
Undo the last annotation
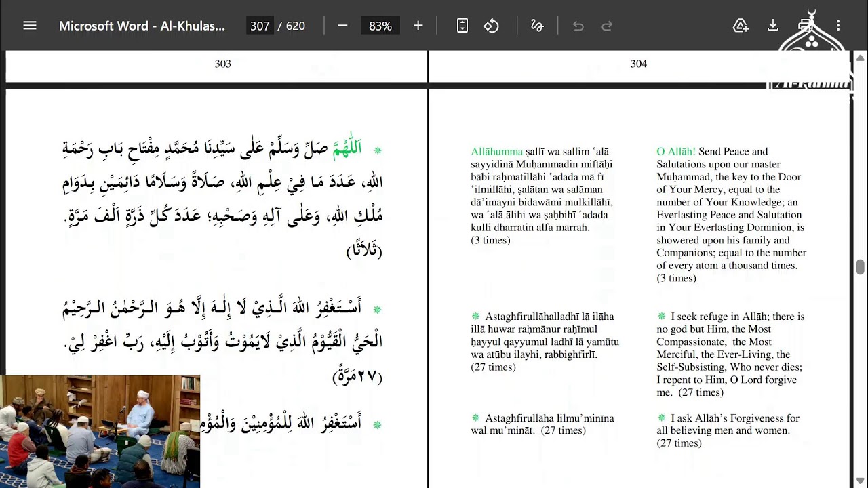pyautogui.click(x=578, y=26)
